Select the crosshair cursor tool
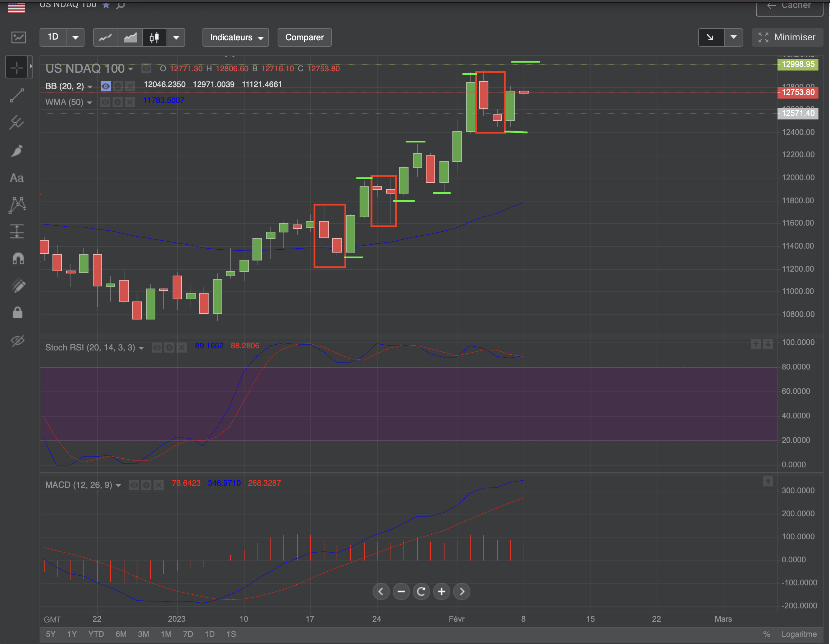830x644 pixels. (x=17, y=68)
